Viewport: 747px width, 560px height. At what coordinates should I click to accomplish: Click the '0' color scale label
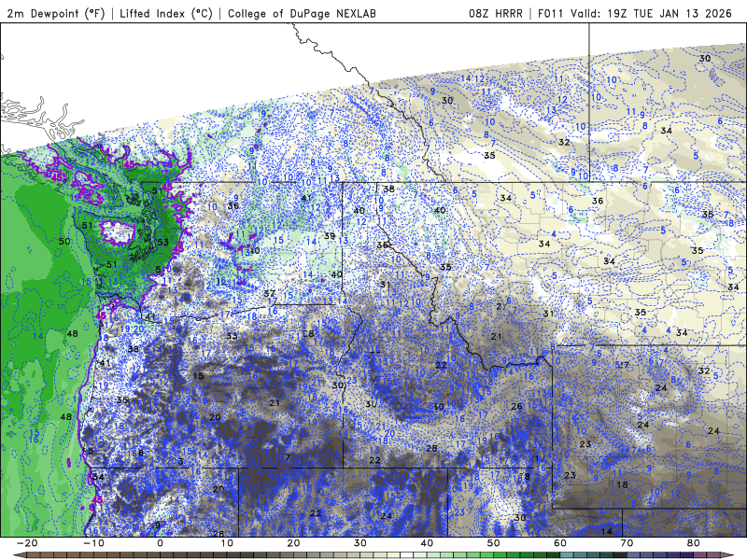pos(160,543)
